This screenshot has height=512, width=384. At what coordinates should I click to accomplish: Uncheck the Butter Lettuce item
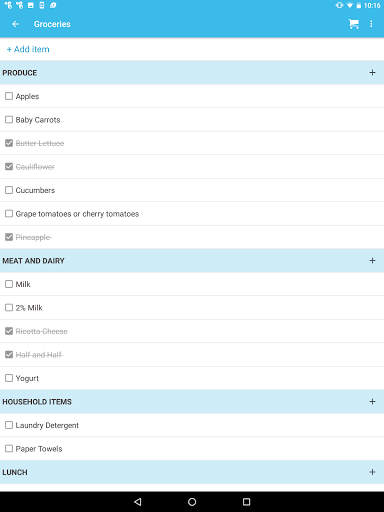pyautogui.click(x=9, y=143)
